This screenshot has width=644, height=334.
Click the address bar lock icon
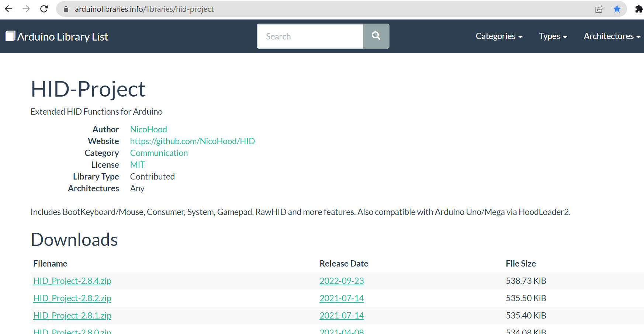pyautogui.click(x=66, y=9)
